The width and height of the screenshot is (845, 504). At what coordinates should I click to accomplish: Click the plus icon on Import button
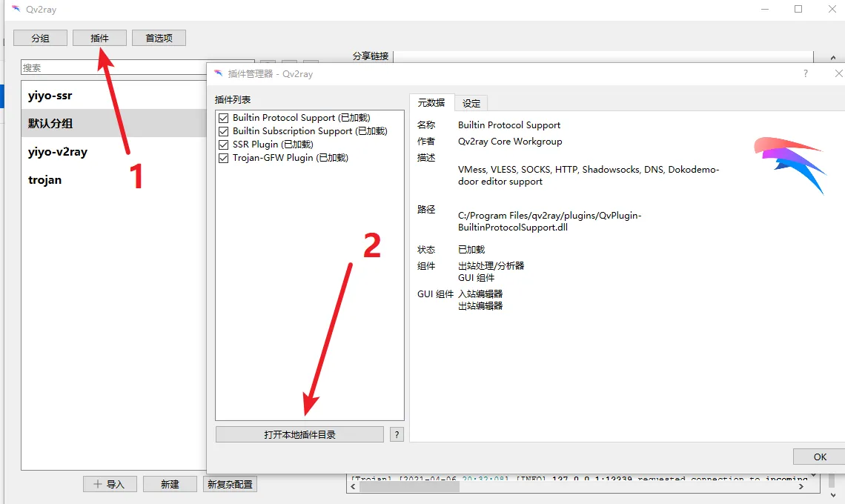click(97, 484)
